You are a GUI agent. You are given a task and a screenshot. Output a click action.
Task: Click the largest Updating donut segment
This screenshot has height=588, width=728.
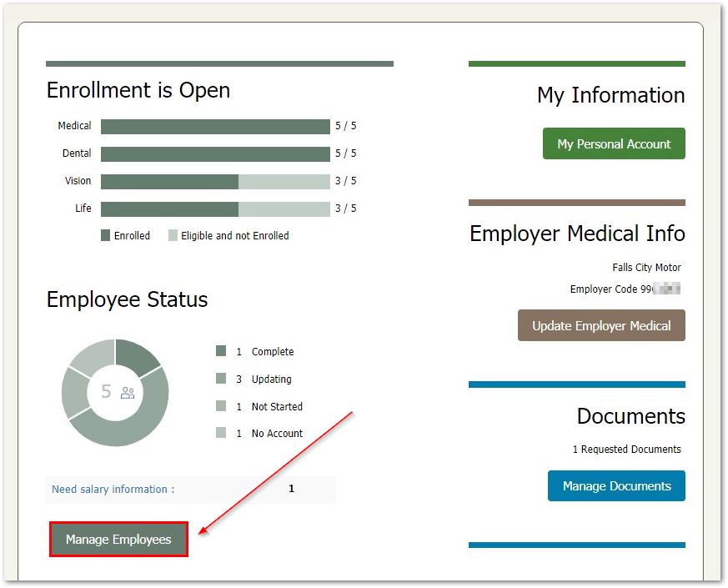point(125,434)
